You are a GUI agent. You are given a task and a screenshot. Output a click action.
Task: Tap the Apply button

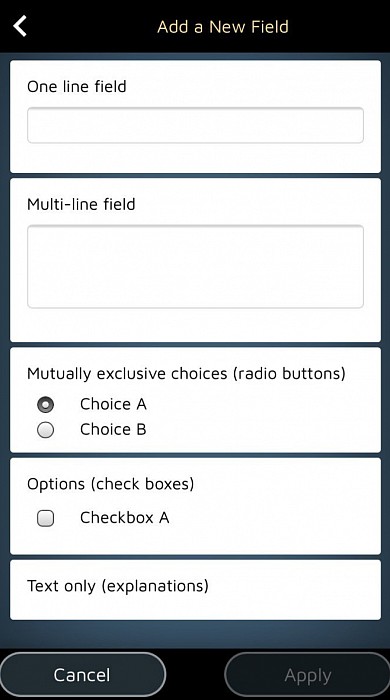click(307, 675)
